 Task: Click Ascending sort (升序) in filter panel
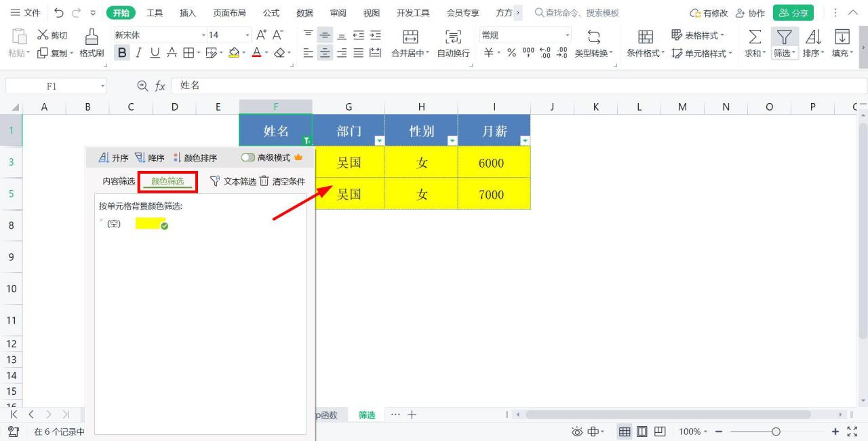click(x=113, y=157)
